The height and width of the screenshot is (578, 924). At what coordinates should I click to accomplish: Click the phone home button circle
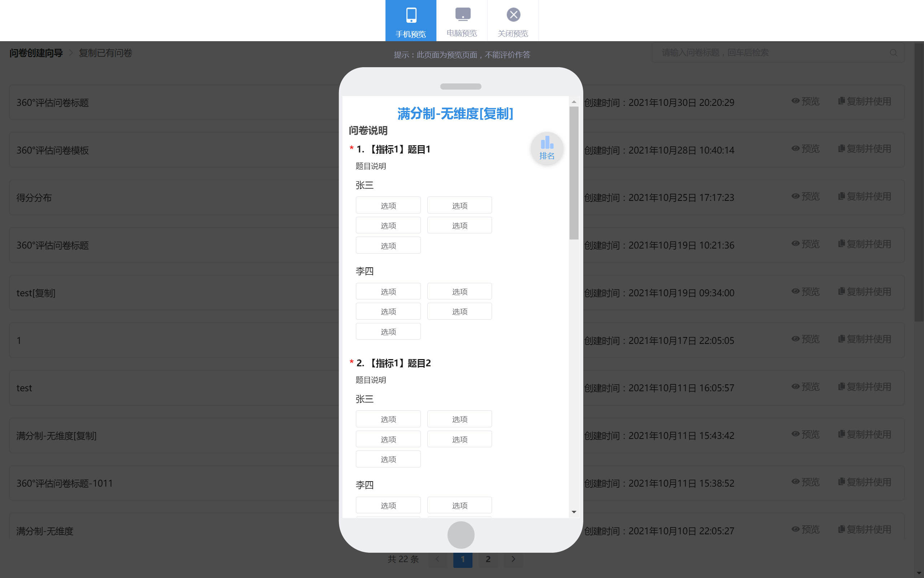[x=461, y=535]
